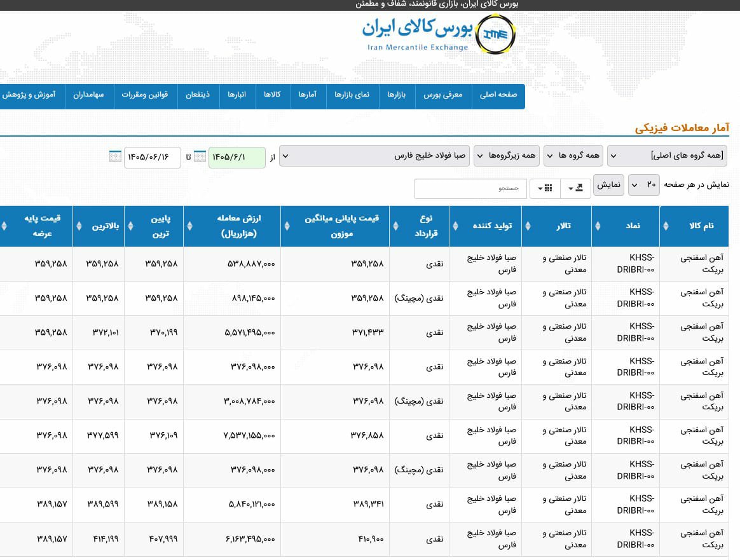Viewport: 740px width, 560px height.
Task: Click the end date field ۱۴۰۵/۰۶/۱۶
Action: 153,157
